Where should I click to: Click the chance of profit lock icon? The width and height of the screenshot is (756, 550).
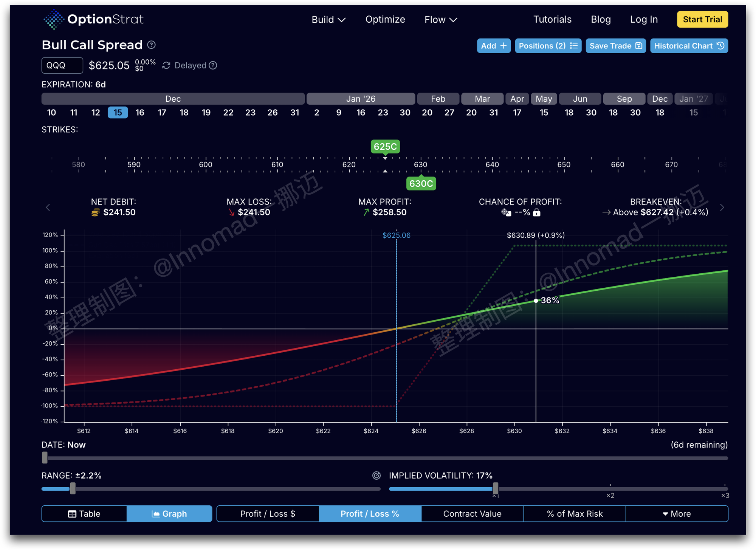click(x=536, y=213)
